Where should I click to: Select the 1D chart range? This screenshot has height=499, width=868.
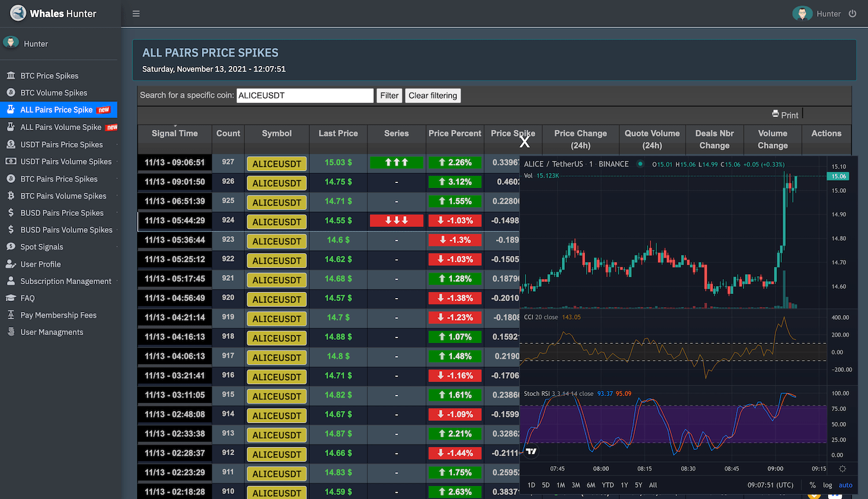[531, 485]
